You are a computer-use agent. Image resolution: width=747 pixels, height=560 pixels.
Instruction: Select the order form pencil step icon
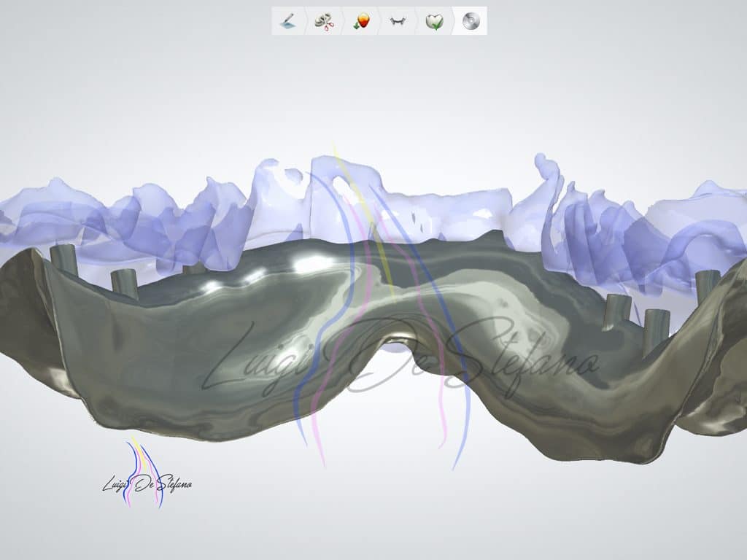[287, 22]
